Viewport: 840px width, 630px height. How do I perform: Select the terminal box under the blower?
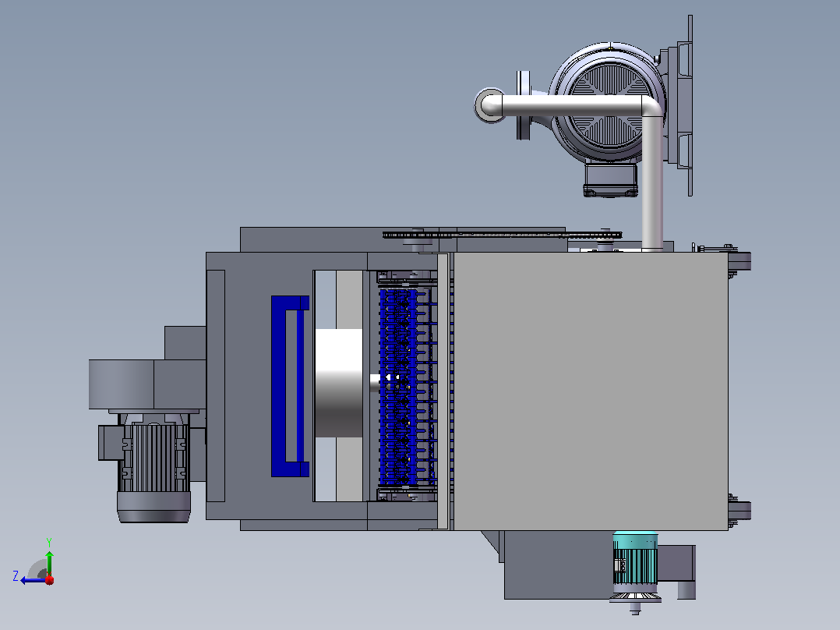point(610,180)
